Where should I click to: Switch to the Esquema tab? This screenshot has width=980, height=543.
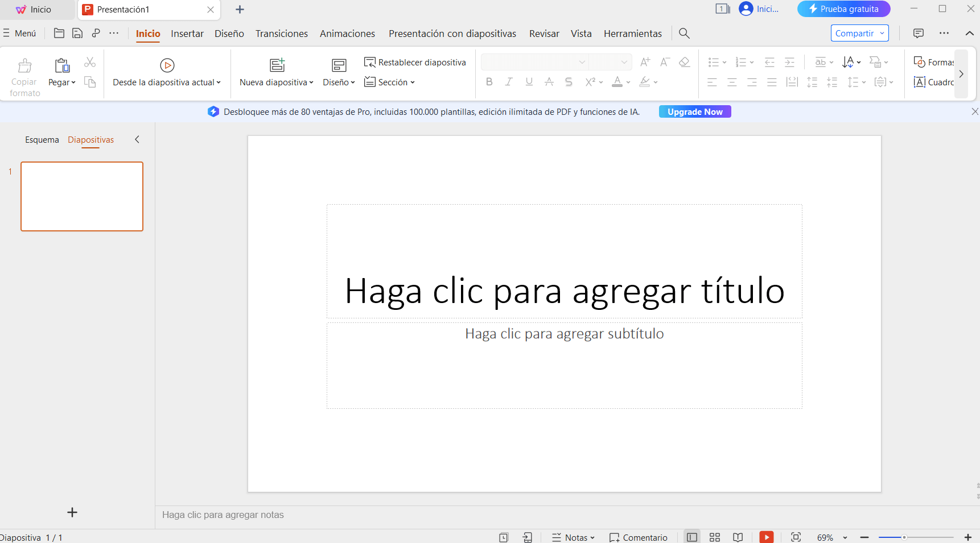click(x=42, y=139)
